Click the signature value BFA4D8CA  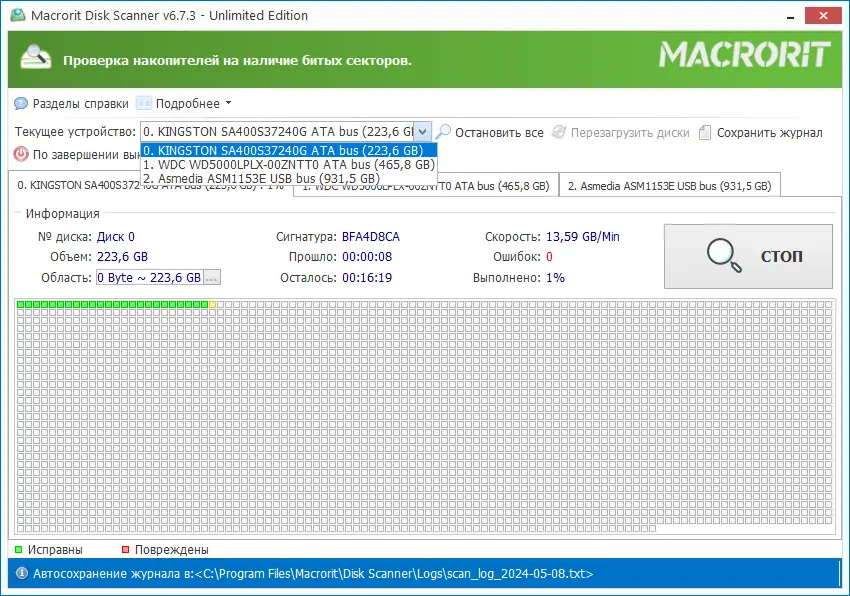click(x=370, y=237)
